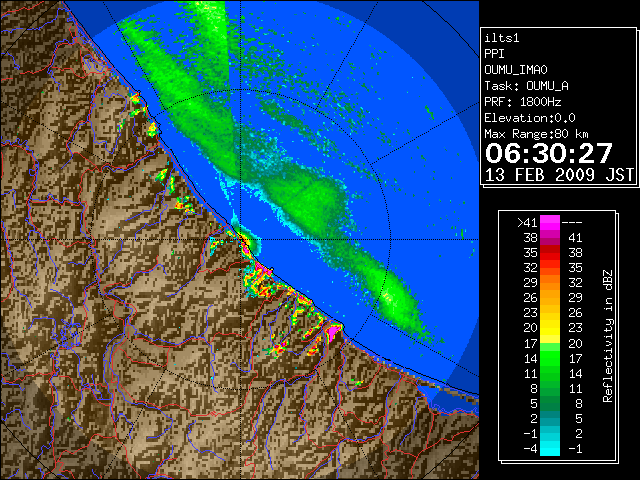This screenshot has height=480, width=640.
Task: Click the "PPI" scan type label
Action: (x=494, y=54)
